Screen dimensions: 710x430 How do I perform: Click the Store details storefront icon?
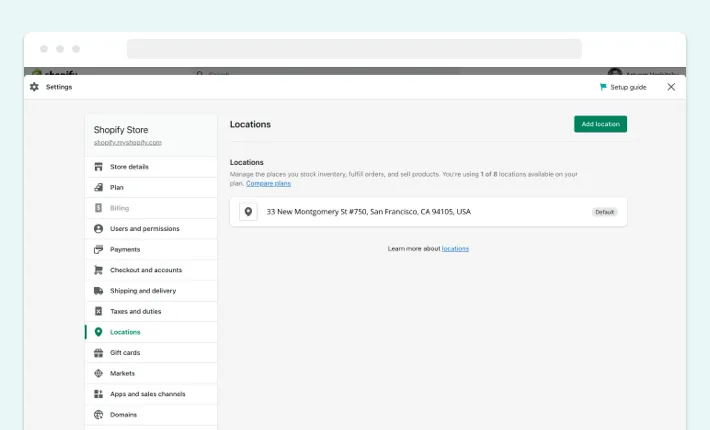coord(98,167)
